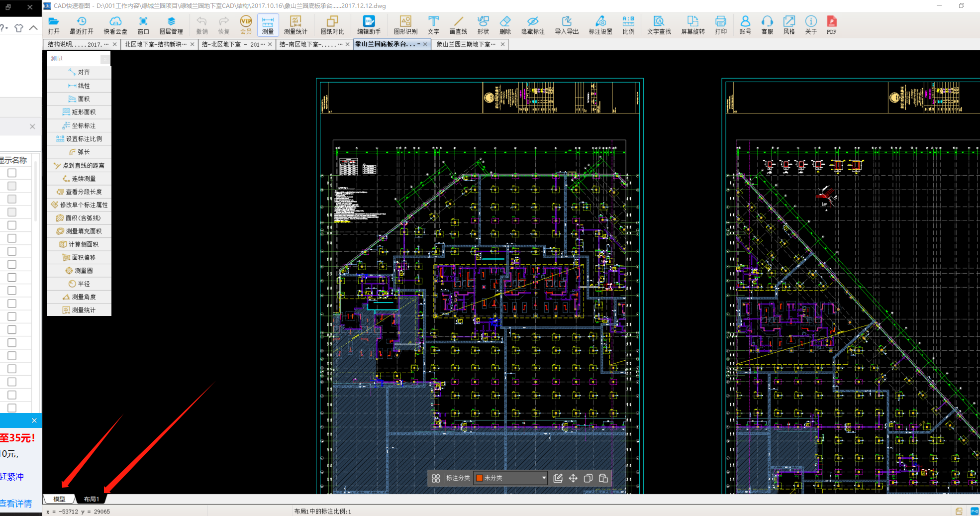Screen dimensions: 980x516
Task: Select 测量圆 measure circle
Action: coord(79,271)
